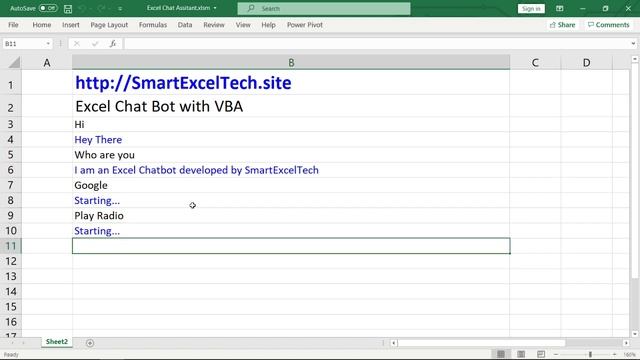This screenshot has height=360, width=640.
Task: Select the 'Who are you' cell
Action: pyautogui.click(x=291, y=155)
